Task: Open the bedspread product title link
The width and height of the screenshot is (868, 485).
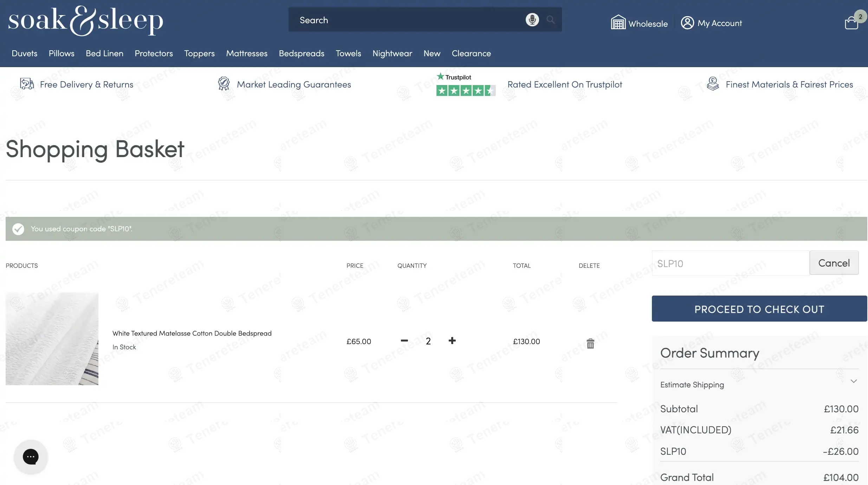Action: coord(192,333)
